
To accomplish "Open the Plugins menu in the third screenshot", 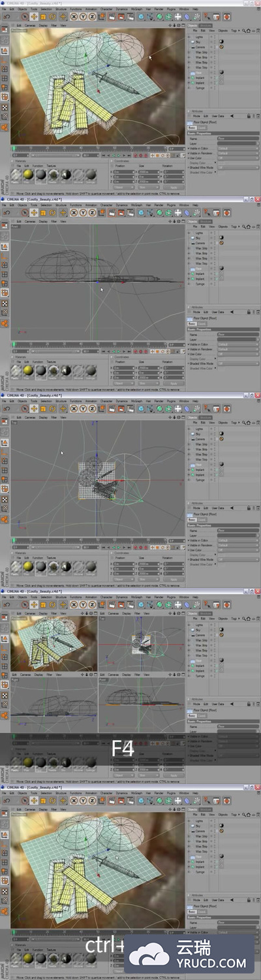I will [171, 400].
